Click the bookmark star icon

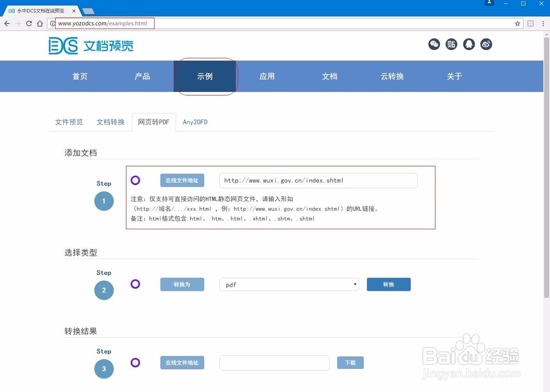point(517,23)
